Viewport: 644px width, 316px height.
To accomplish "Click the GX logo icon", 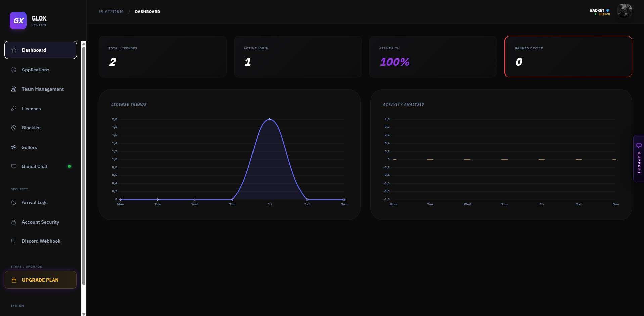I will pos(18,21).
